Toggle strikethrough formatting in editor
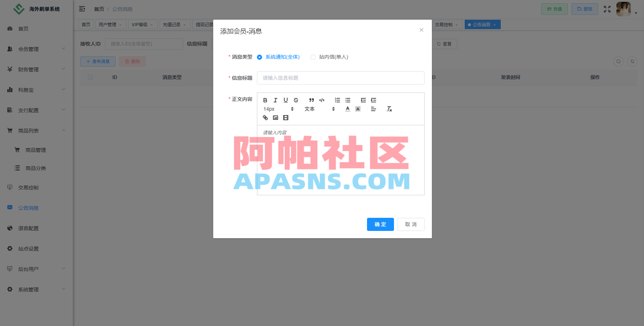Viewport: 644px width, 326px height. coord(296,100)
